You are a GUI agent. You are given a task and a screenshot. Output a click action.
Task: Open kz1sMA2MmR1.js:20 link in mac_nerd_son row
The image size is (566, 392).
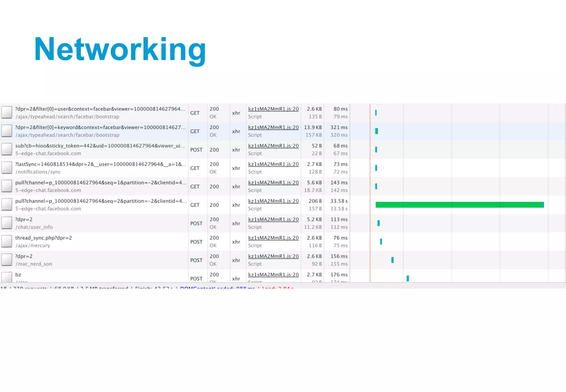(x=273, y=256)
